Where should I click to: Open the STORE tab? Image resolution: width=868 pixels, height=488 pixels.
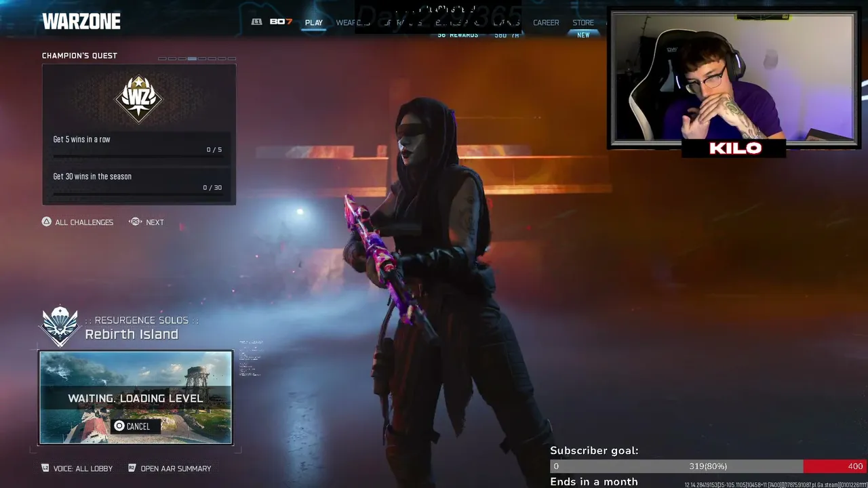(583, 22)
